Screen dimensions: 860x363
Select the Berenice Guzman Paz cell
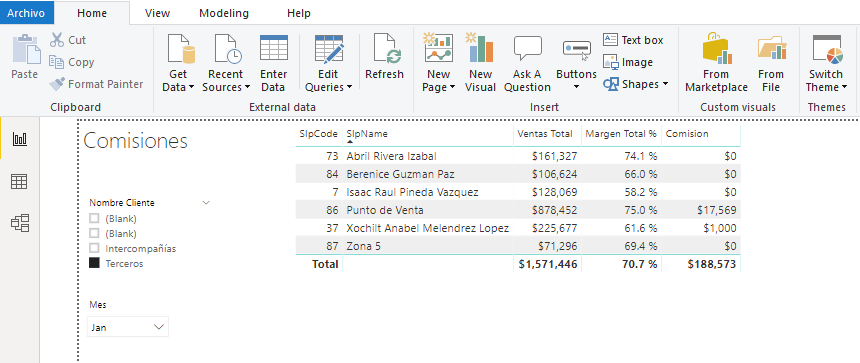coord(400,174)
